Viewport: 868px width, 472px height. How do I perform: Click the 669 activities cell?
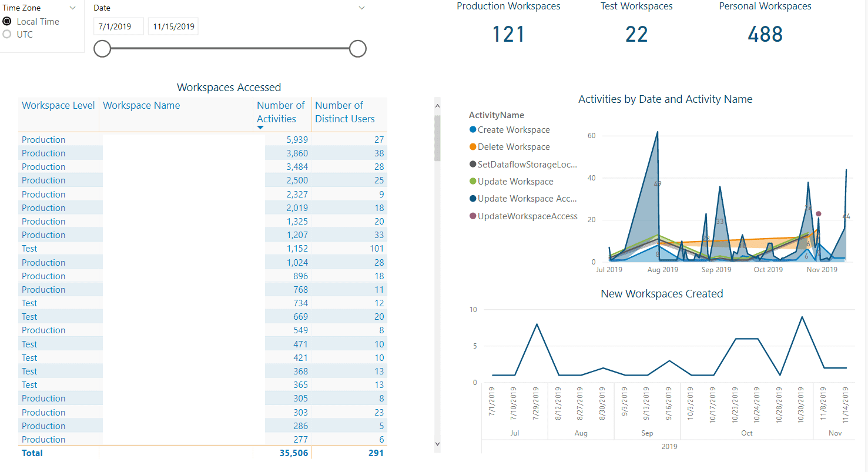click(x=300, y=317)
